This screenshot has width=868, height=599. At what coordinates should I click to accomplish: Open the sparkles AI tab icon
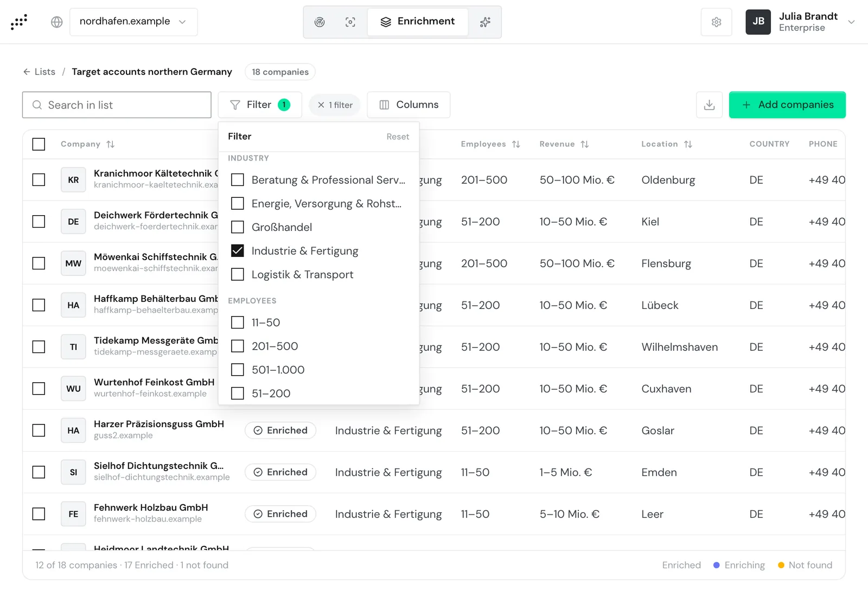click(485, 22)
